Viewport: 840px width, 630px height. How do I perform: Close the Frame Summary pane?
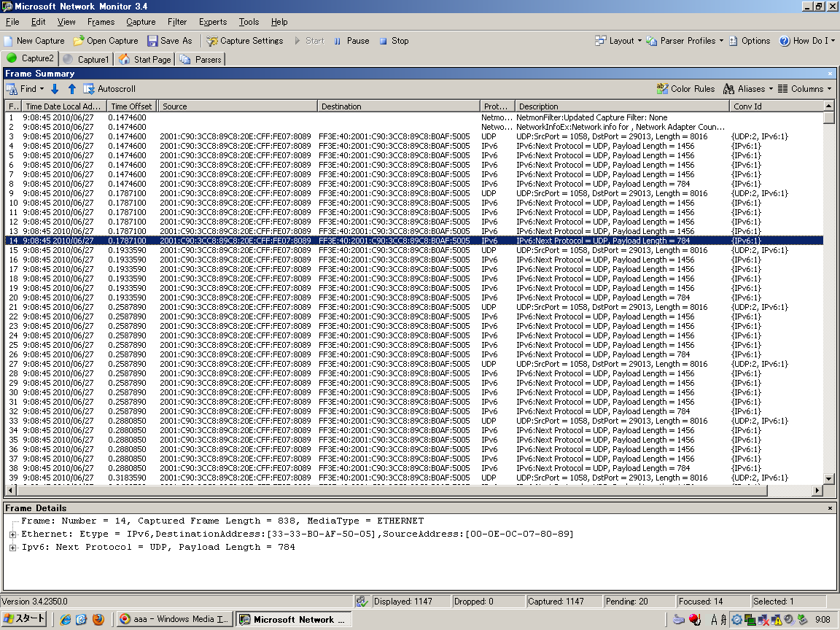830,74
